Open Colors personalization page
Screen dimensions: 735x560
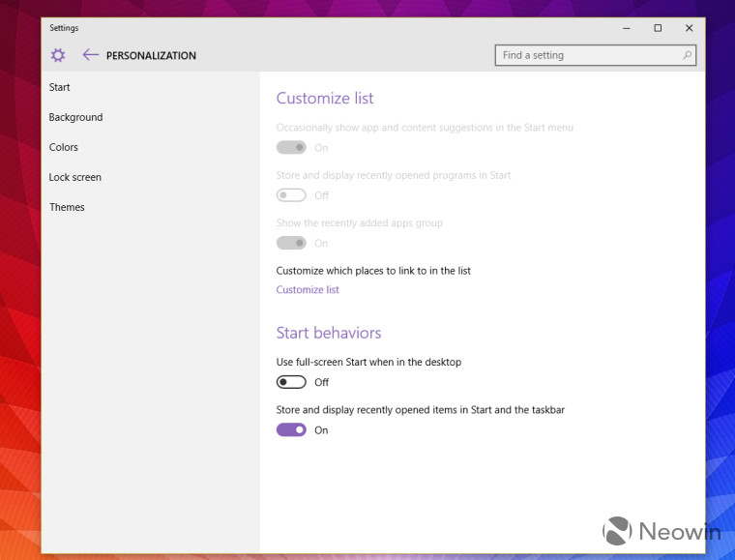(x=64, y=147)
